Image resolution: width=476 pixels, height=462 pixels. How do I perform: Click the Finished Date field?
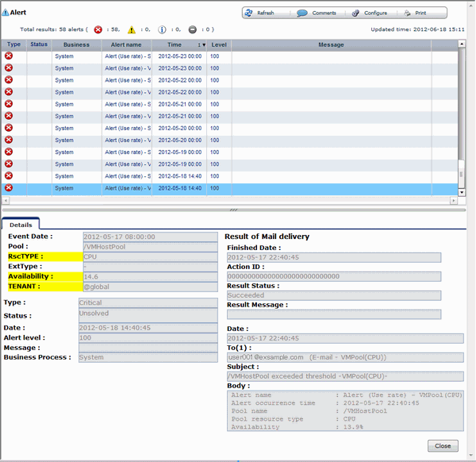[334, 257]
